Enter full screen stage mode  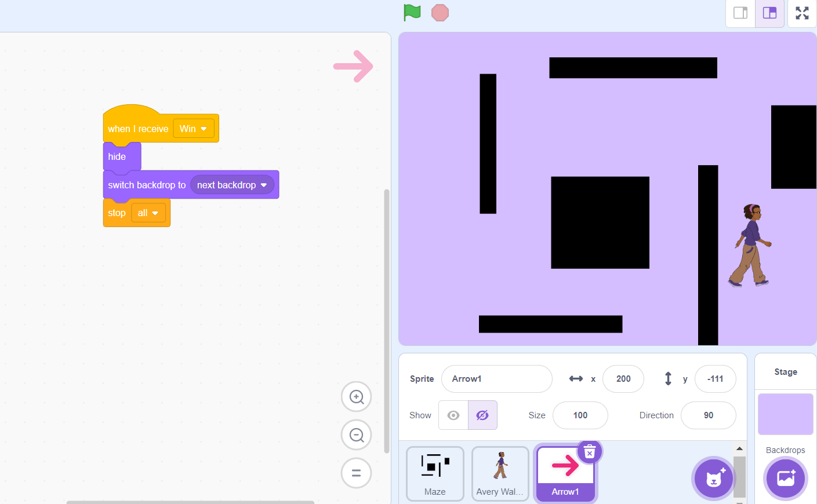coord(803,12)
